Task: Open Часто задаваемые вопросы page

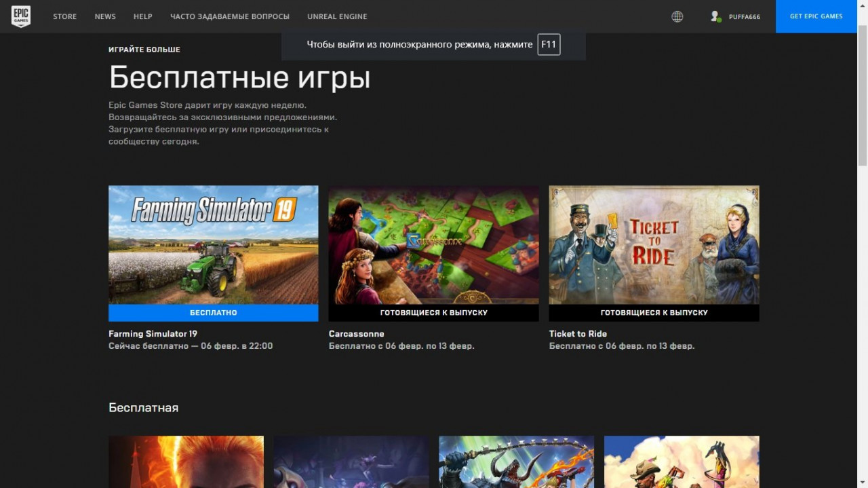Action: click(x=229, y=16)
